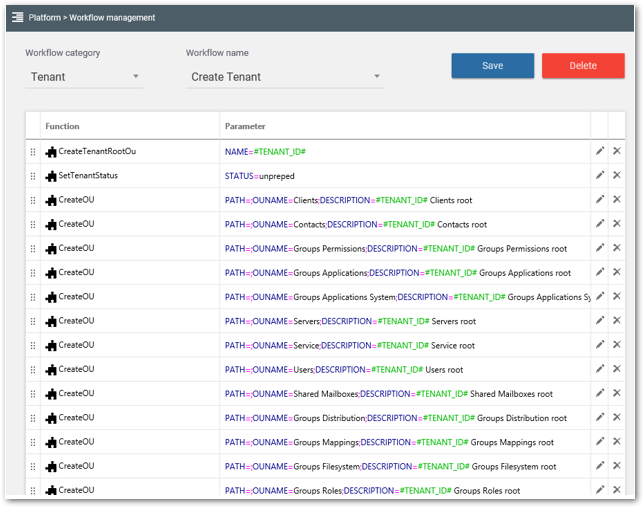The image size is (644, 508).
Task: Click the Groups Mappings root parameter text
Action: coord(389,442)
